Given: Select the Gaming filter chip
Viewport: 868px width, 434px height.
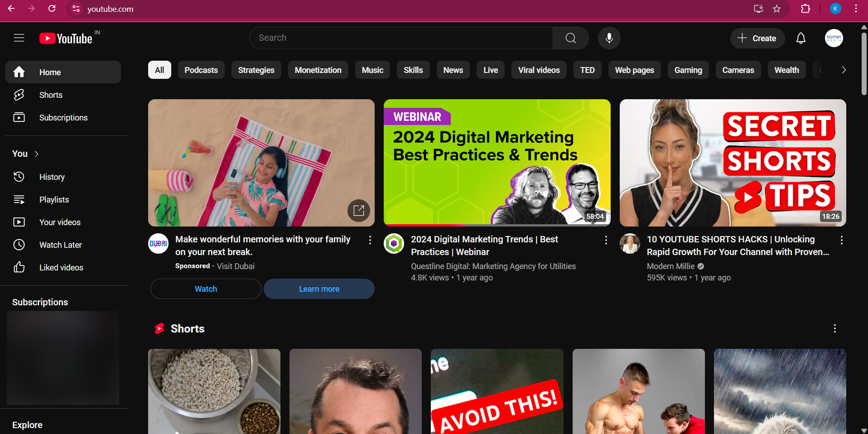Looking at the screenshot, I should pyautogui.click(x=688, y=70).
